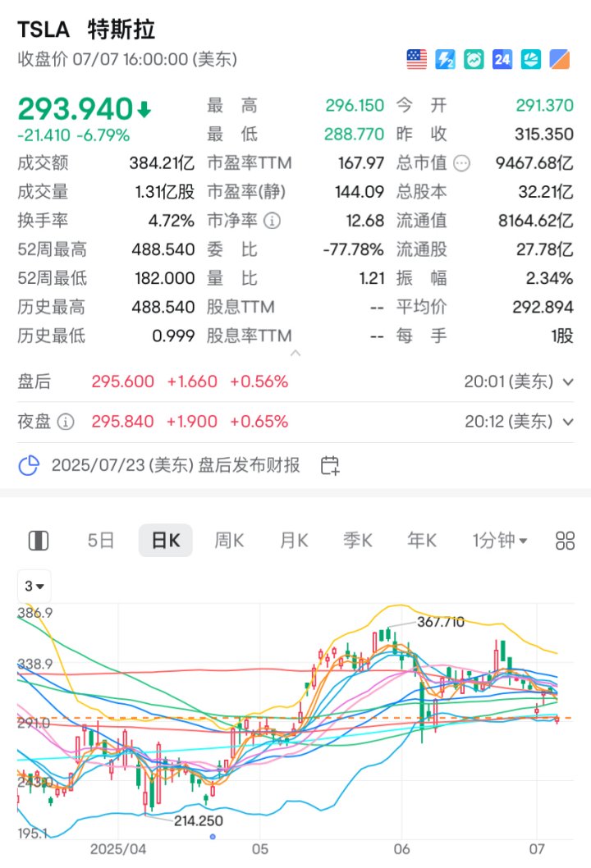
Task: Click the 委比 value -77.78%
Action: coord(354,249)
